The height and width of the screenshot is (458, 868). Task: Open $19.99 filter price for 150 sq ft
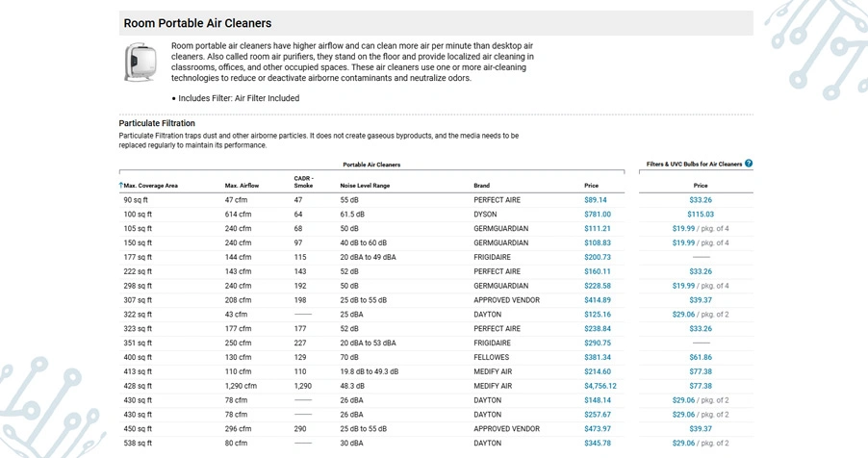pyautogui.click(x=683, y=243)
